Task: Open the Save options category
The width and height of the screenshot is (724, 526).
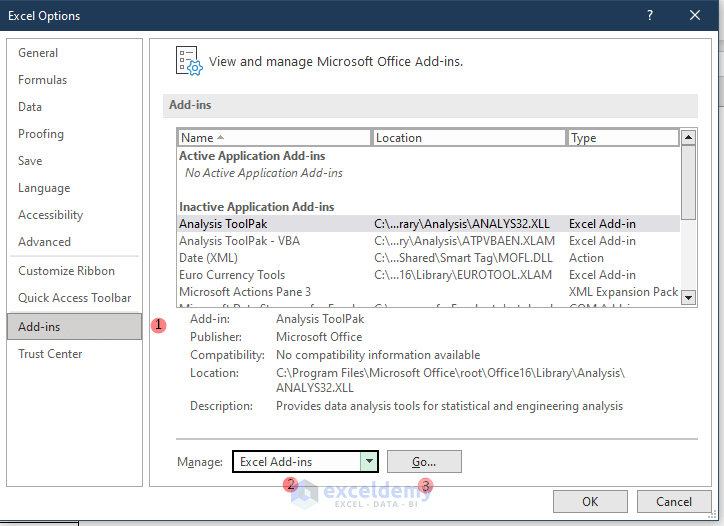Action: 30,161
